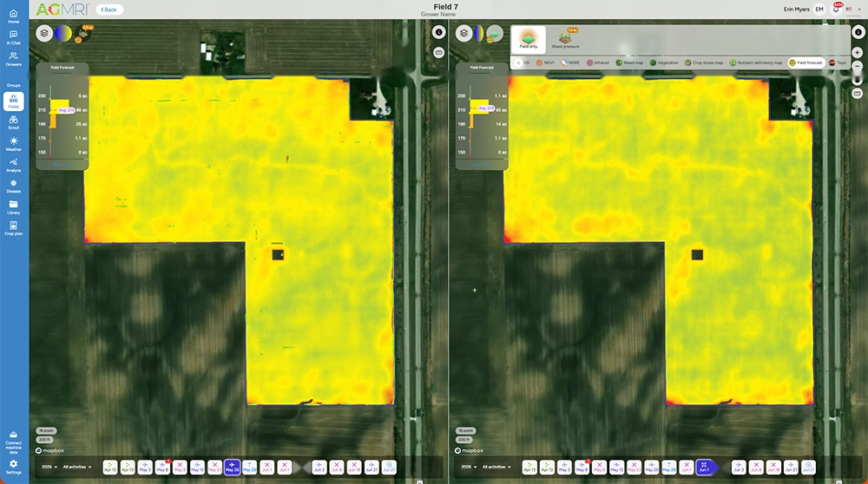The image size is (868, 484).
Task: Select the May 26 flight in left timeline
Action: [x=232, y=467]
